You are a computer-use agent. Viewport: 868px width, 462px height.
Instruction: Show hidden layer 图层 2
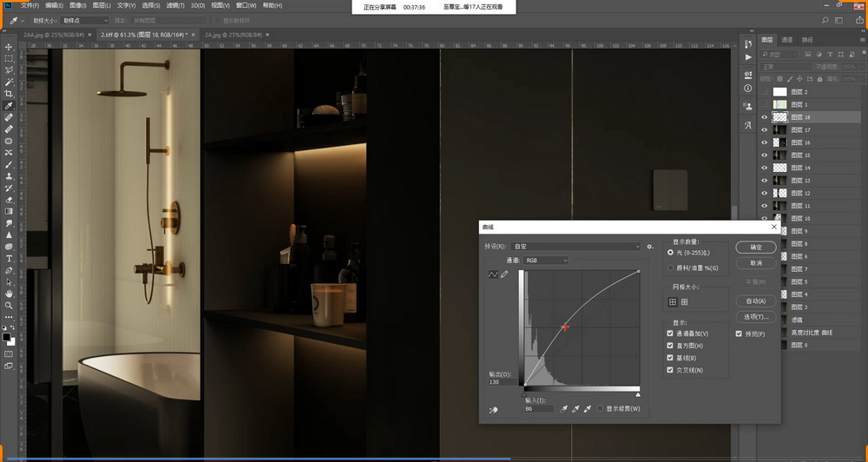click(765, 92)
